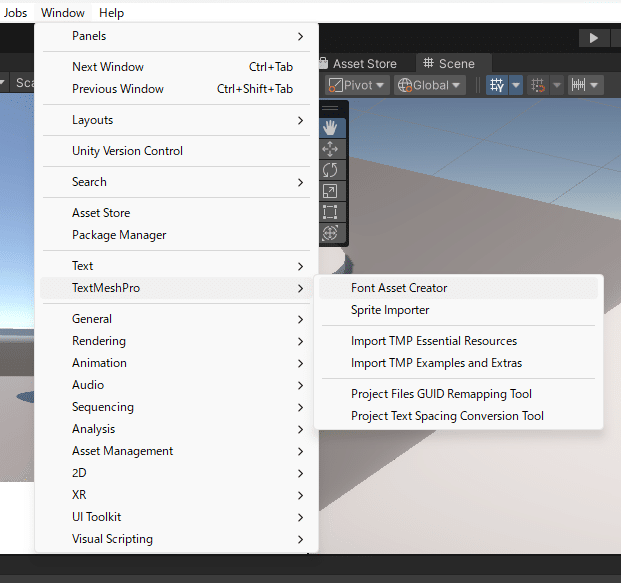Expand the UI Toolkit submenu

coord(176,517)
